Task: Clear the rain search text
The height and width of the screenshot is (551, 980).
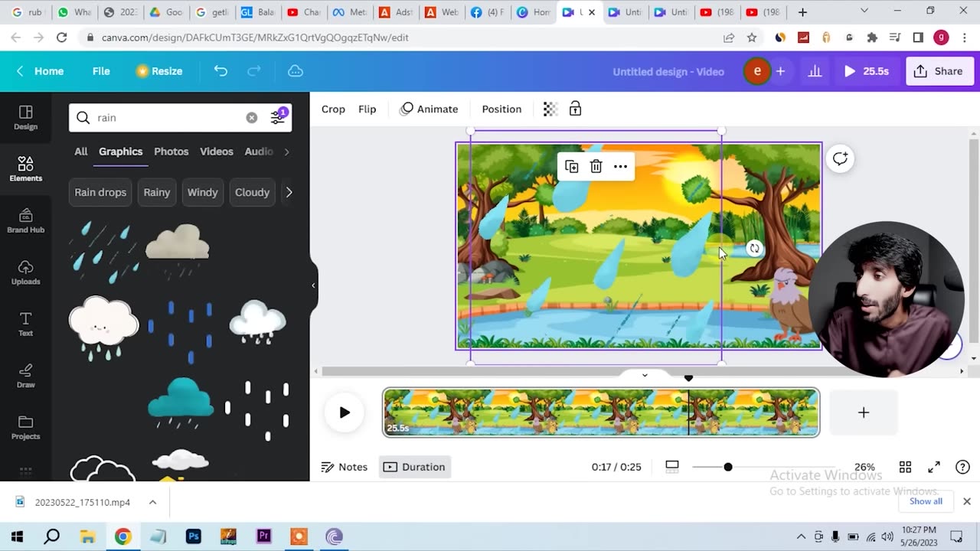Action: pyautogui.click(x=251, y=118)
